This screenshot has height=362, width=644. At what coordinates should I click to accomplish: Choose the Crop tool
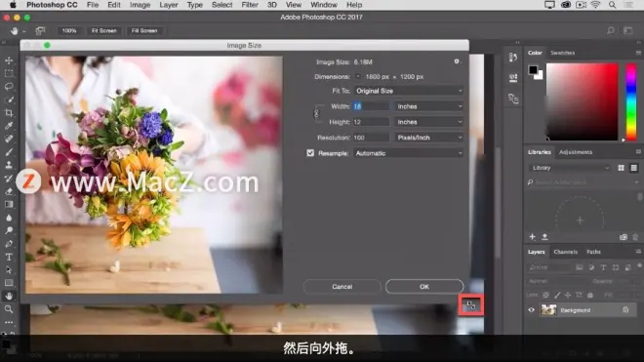[9, 112]
